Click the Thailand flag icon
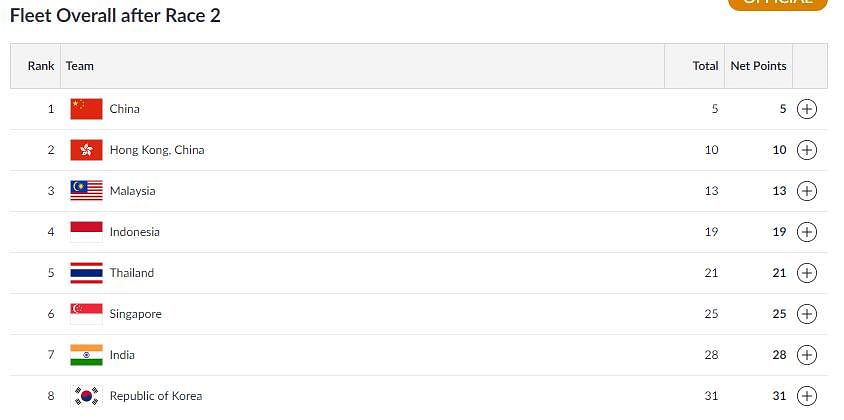Image resolution: width=844 pixels, height=420 pixels. pyautogui.click(x=86, y=273)
